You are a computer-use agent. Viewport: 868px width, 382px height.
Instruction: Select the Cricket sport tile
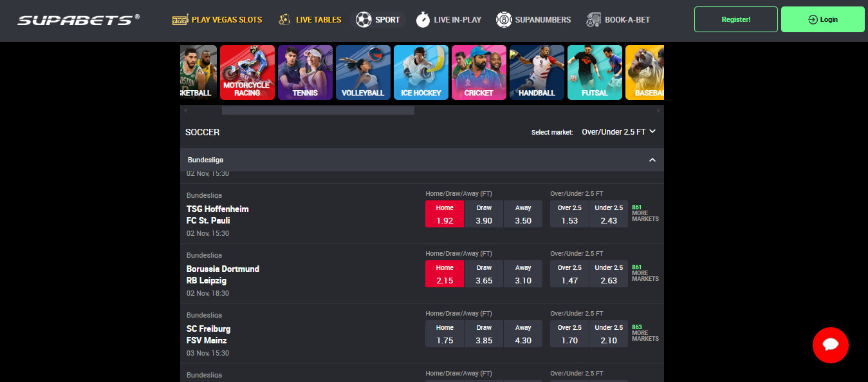(x=479, y=72)
